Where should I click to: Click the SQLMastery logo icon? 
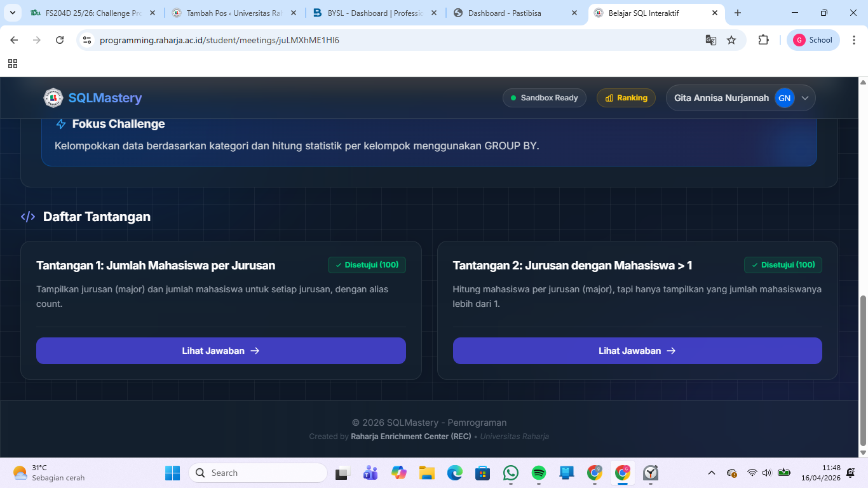(53, 98)
